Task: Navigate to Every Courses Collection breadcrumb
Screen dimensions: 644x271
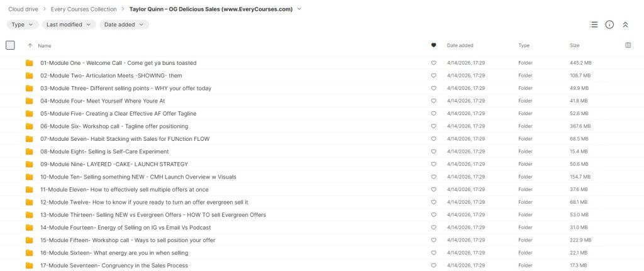Action: tap(84, 9)
